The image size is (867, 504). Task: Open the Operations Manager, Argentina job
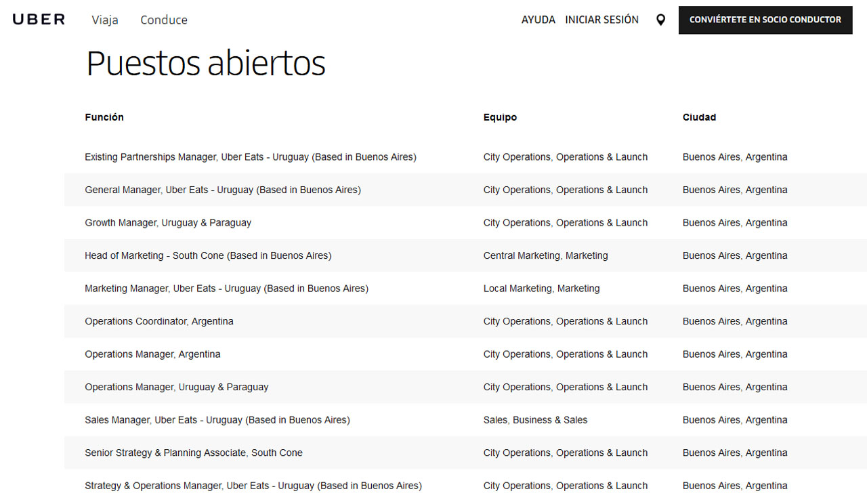click(x=152, y=354)
